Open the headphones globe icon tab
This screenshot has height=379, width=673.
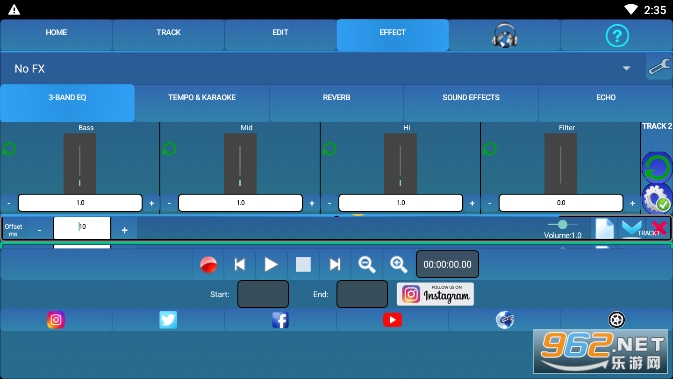click(504, 35)
